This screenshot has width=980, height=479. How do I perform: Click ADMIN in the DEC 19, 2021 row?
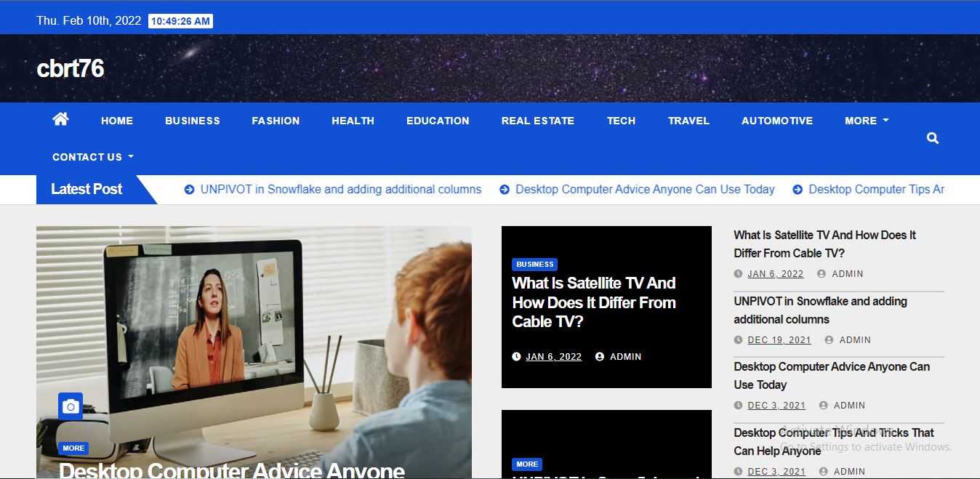(x=855, y=340)
